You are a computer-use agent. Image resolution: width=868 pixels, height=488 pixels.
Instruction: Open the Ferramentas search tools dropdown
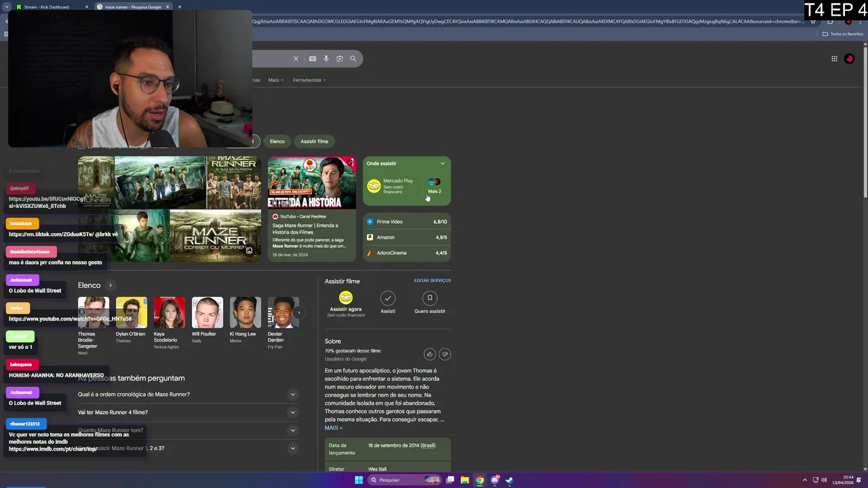(309, 80)
